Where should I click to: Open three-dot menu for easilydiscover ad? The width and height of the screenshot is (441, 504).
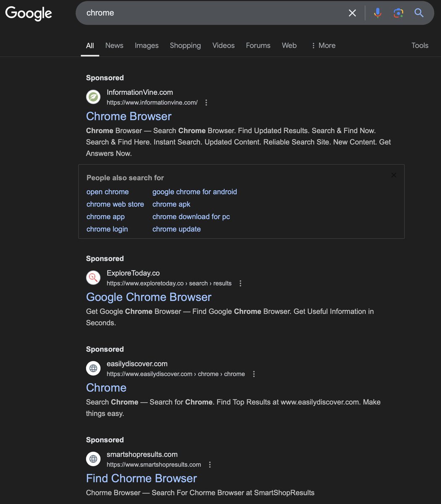click(254, 374)
